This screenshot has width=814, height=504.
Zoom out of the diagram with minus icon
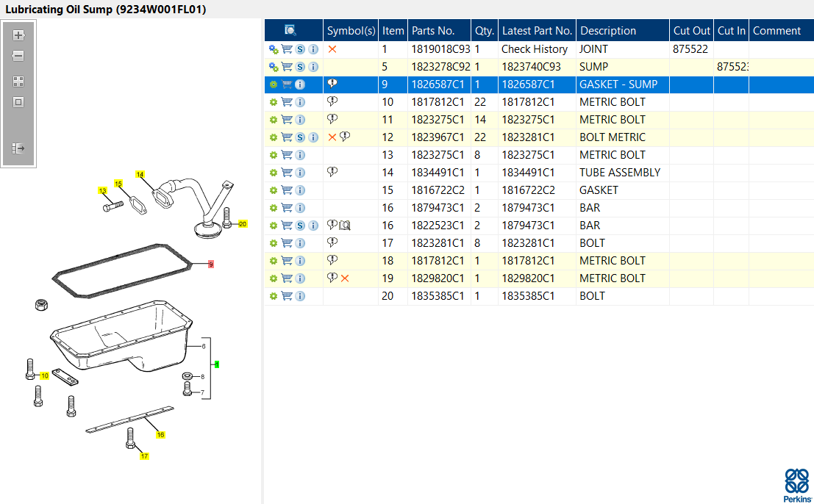coord(18,56)
